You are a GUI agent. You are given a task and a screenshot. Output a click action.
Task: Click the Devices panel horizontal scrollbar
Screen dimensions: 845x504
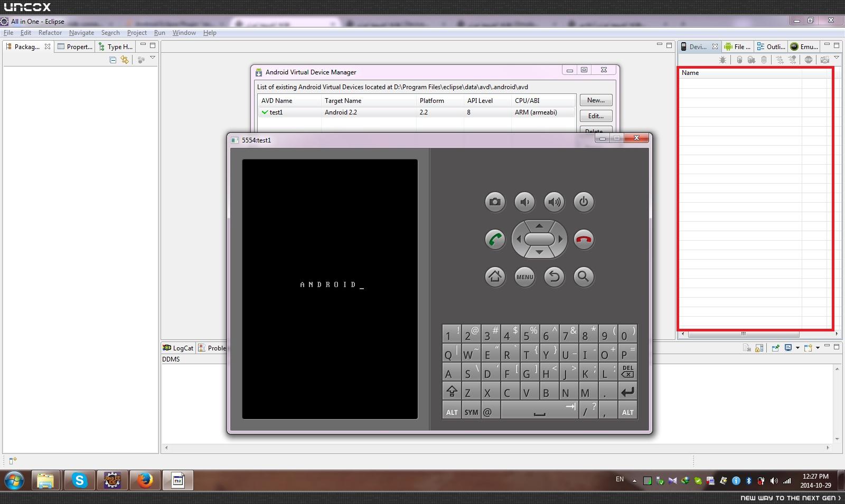(x=744, y=334)
